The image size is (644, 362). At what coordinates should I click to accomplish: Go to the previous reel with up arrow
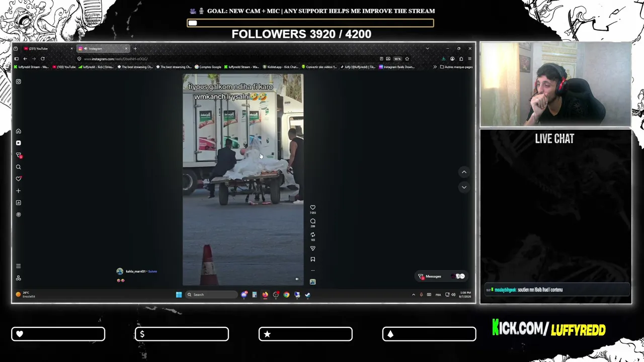pos(464,172)
